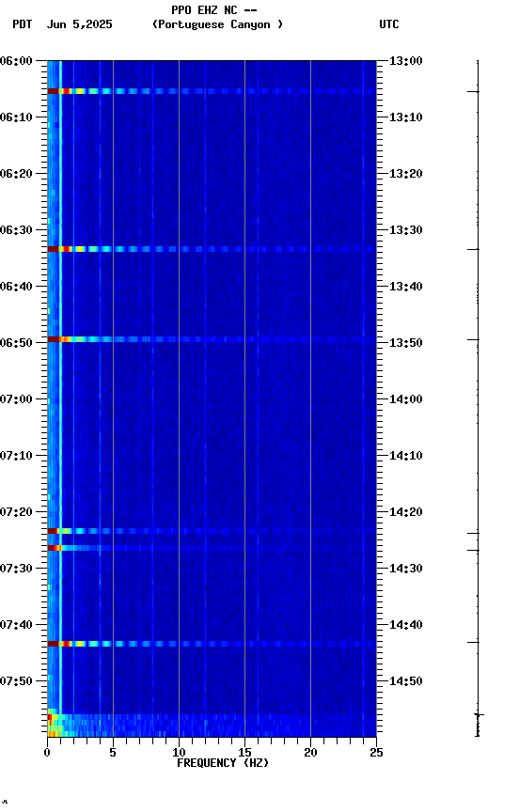Click the 07:40 PDT time label
Image resolution: width=519 pixels, height=812 pixels.
click(x=16, y=626)
